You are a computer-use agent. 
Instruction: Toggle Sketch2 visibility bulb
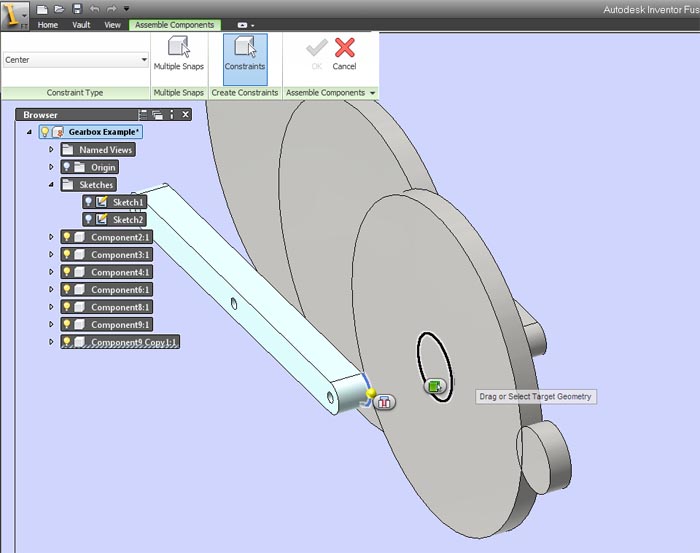coord(88,219)
